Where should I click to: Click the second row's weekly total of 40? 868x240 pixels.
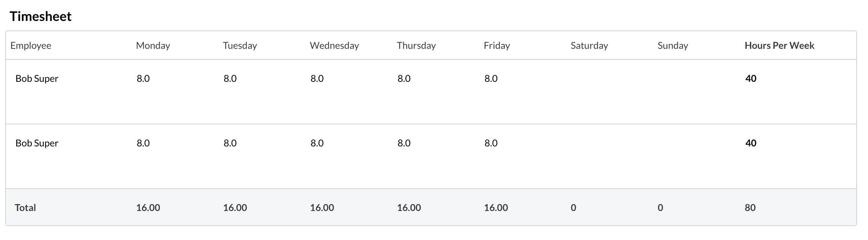point(751,143)
